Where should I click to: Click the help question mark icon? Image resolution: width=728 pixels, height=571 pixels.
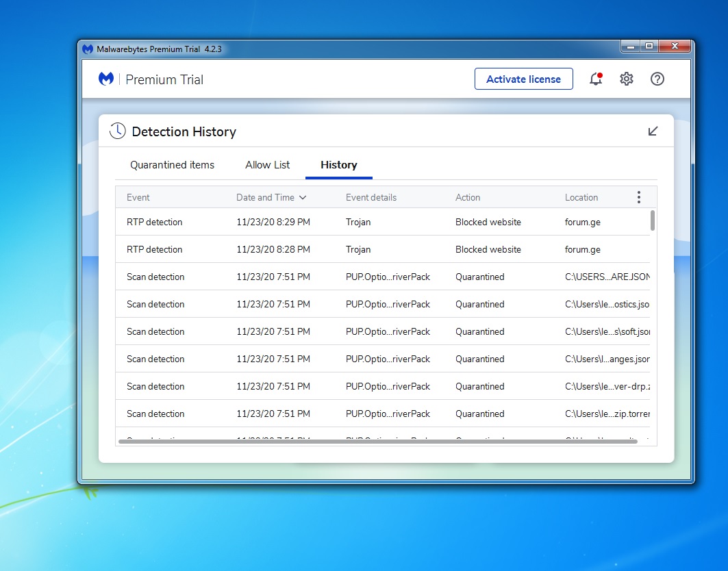[657, 79]
